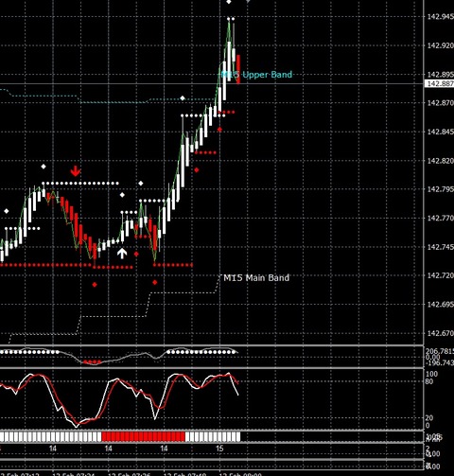
Task: Select the red down sell arrow
Action: click(75, 171)
